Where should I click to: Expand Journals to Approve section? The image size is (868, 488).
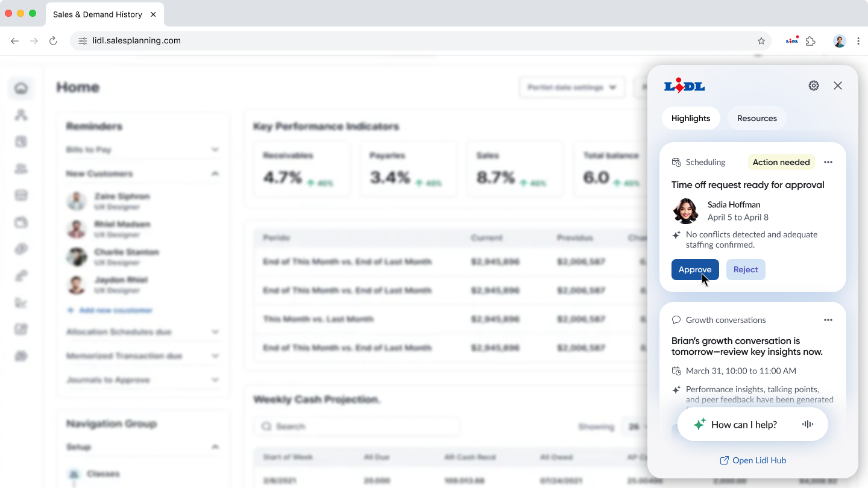pyautogui.click(x=215, y=380)
